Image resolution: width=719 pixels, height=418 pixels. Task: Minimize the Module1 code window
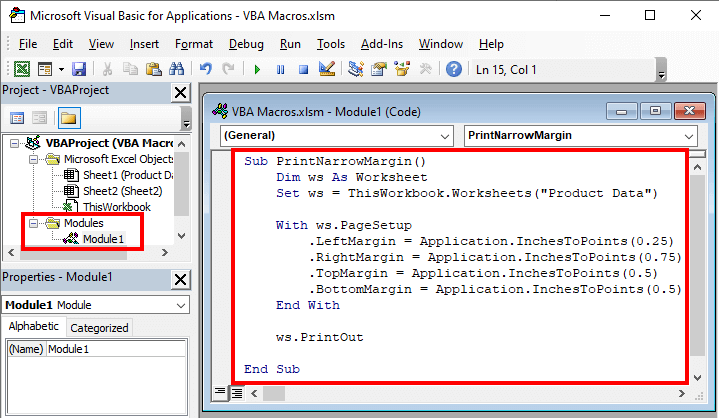click(622, 111)
